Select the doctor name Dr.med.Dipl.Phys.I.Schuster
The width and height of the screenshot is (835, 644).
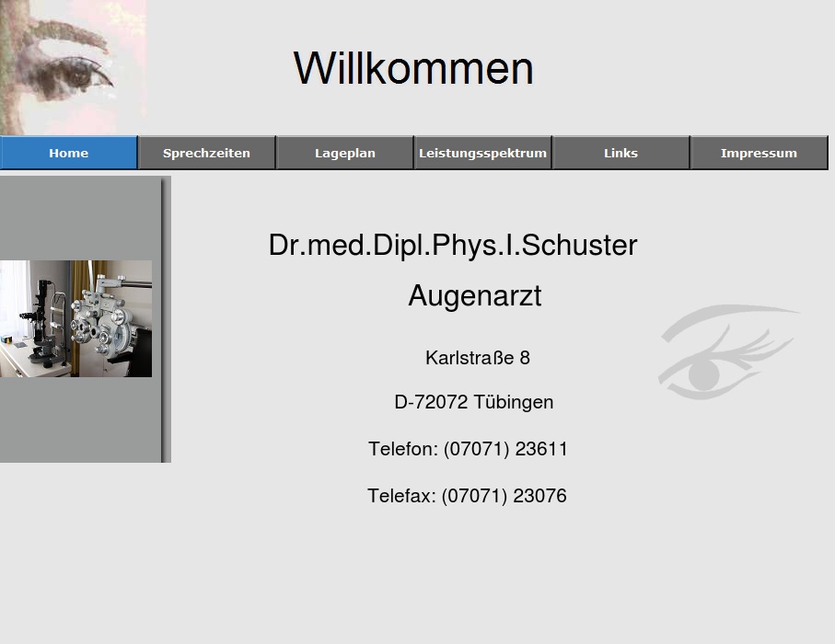pos(452,245)
